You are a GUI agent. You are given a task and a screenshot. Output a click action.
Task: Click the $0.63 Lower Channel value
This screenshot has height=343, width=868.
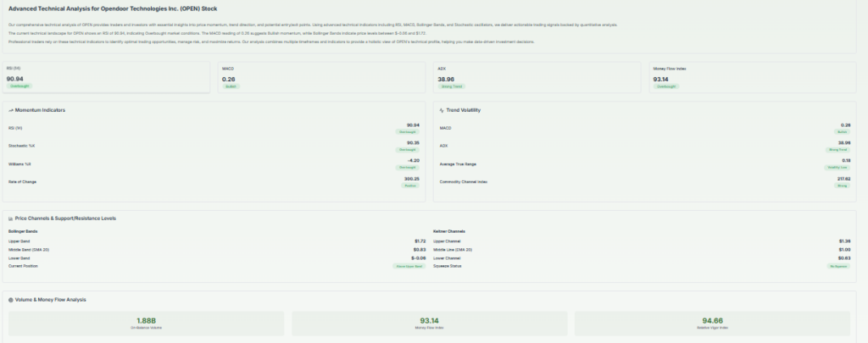(x=845, y=258)
